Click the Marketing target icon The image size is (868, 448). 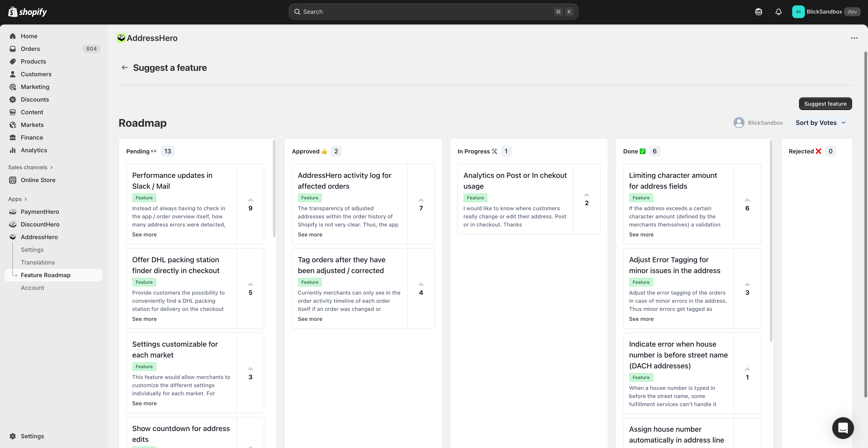13,87
